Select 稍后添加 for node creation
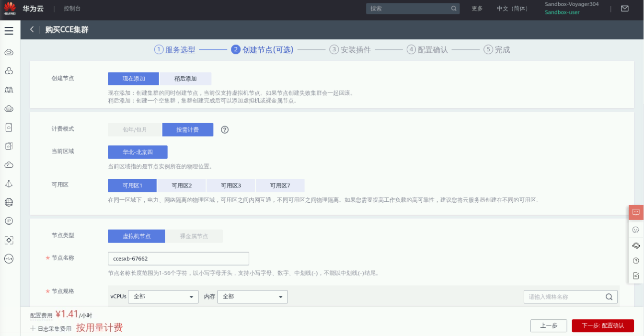Viewport: 644px width, 336px height. pyautogui.click(x=185, y=79)
